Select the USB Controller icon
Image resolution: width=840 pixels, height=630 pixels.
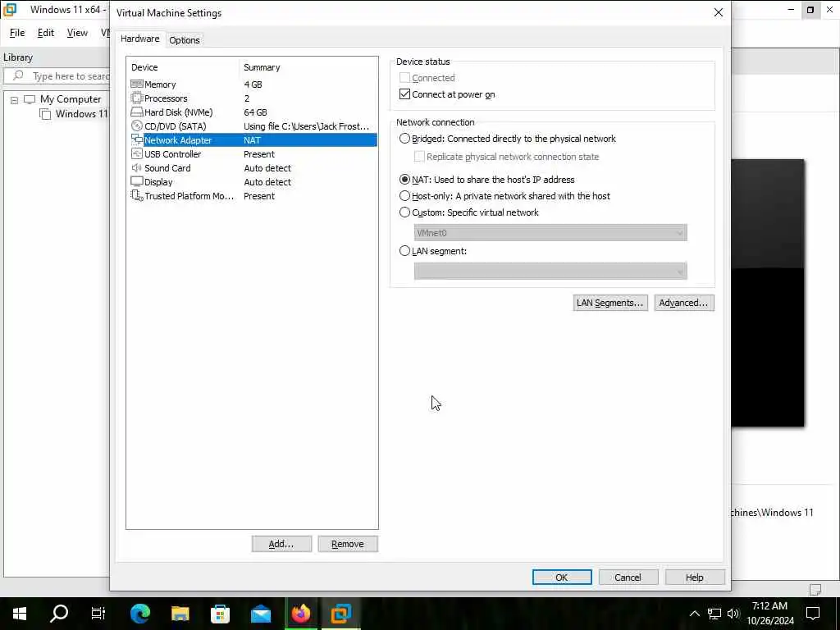click(137, 153)
